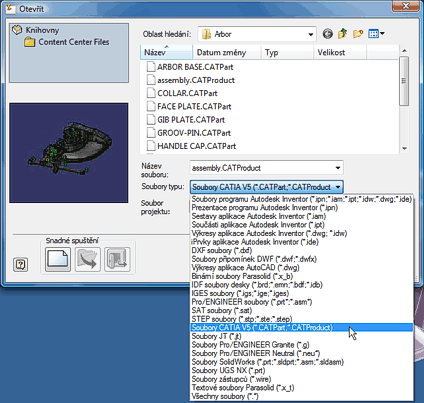Choose DXF soubory (*.dxf) option
This screenshot has height=403, width=424.
tap(302, 251)
